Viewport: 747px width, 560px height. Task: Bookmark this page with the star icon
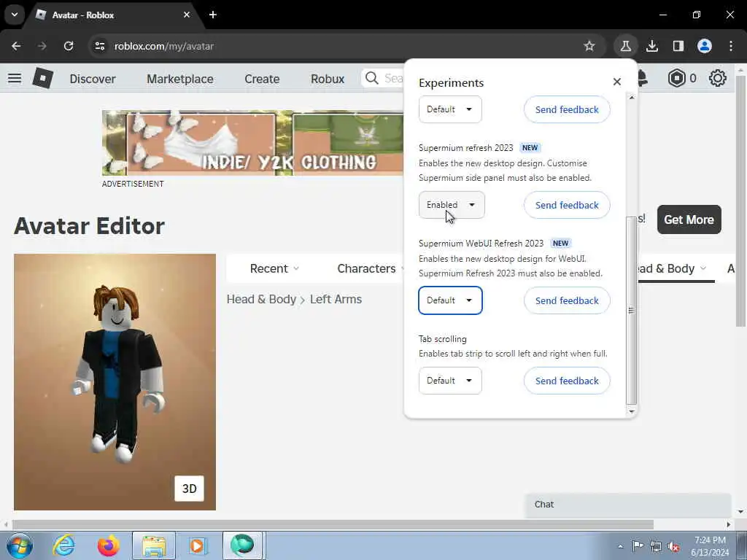(x=589, y=46)
